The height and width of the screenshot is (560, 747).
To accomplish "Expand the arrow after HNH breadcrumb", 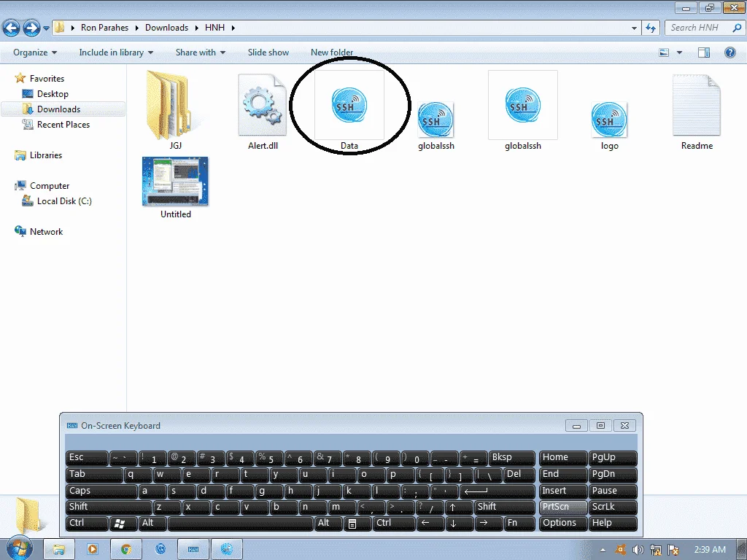I will [x=233, y=28].
